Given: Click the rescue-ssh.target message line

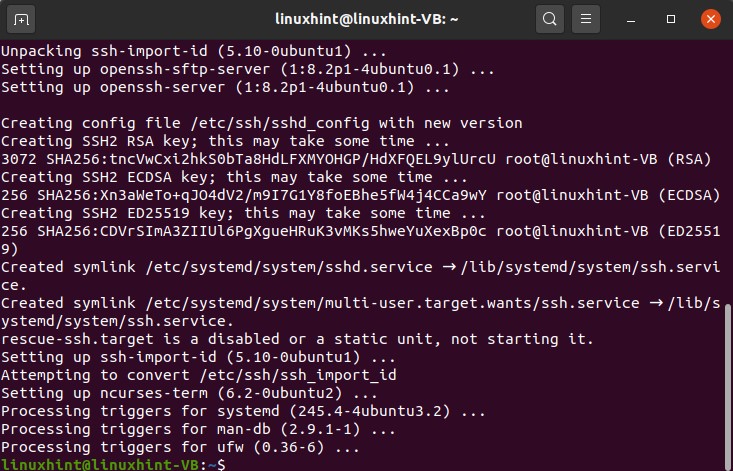Looking at the screenshot, I should click(297, 339).
